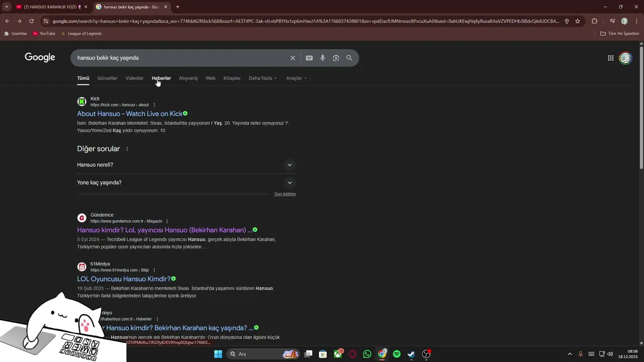
Task: Click the page vertical scrollbar
Action: 641,108
